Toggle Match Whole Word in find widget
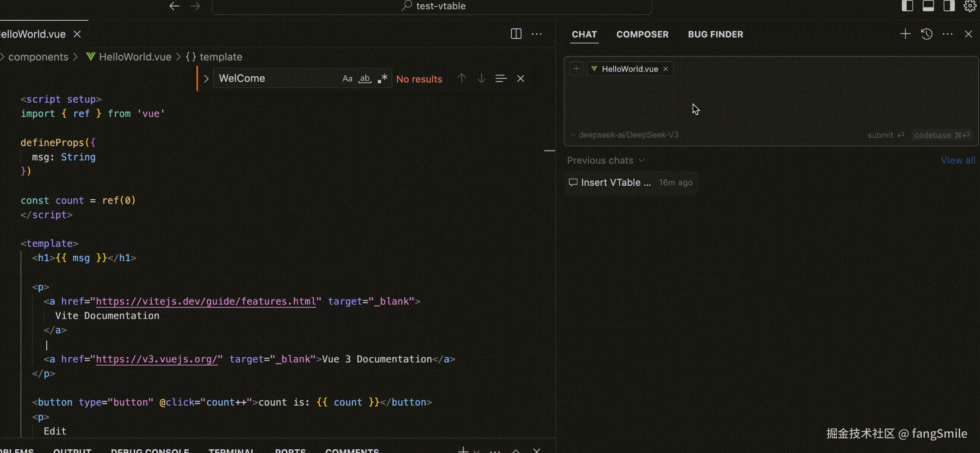 pyautogui.click(x=365, y=79)
